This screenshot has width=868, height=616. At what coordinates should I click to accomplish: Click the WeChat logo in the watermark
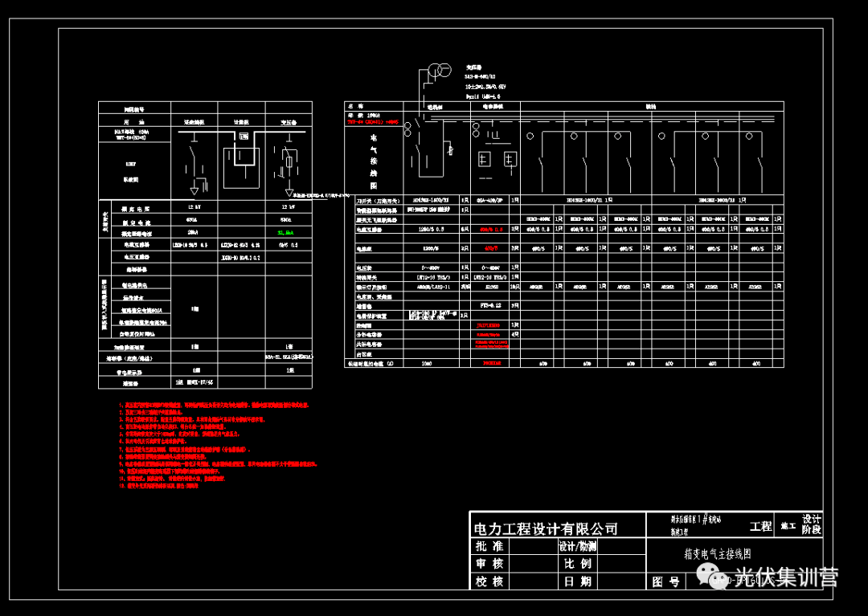click(x=710, y=574)
